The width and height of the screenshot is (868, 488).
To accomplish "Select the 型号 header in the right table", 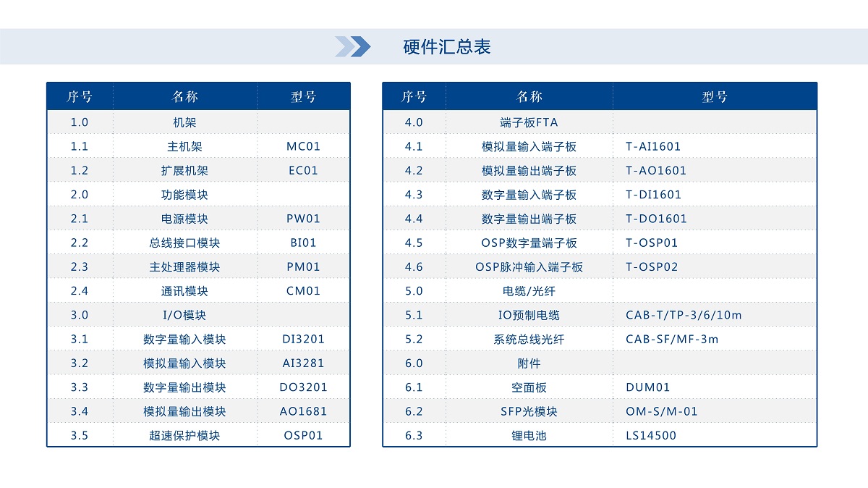I will [x=714, y=97].
